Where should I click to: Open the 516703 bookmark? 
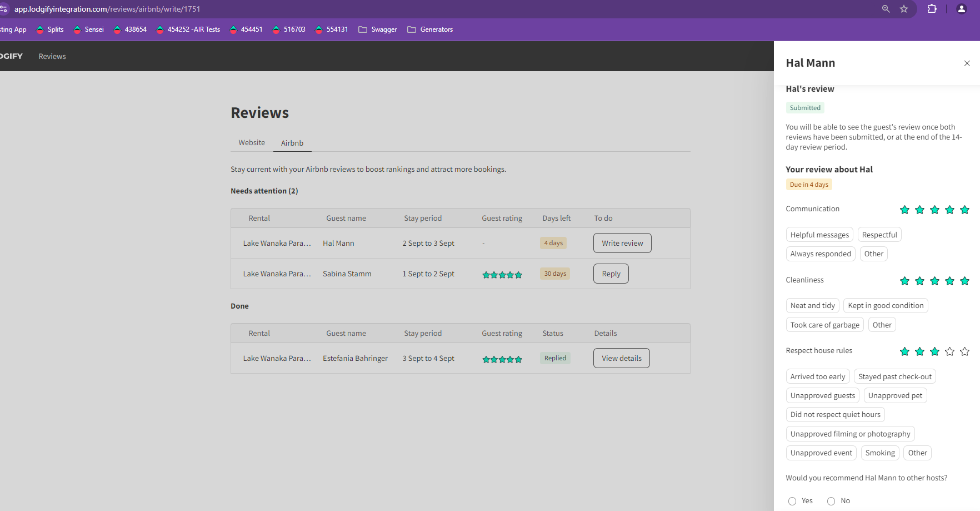coord(289,29)
